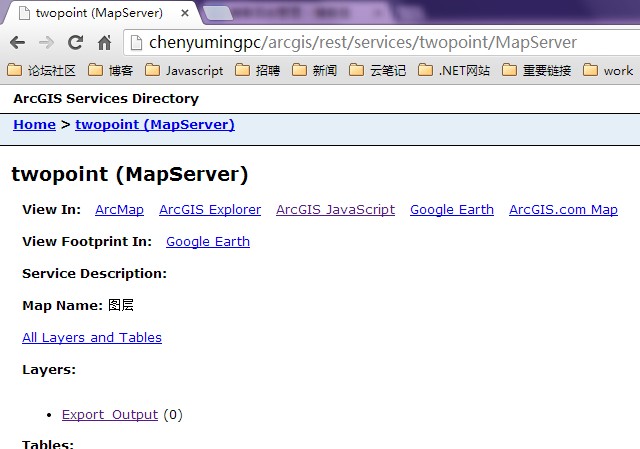Open the 论坛社区 bookmark folder
This screenshot has height=449, width=640.
(x=42, y=71)
